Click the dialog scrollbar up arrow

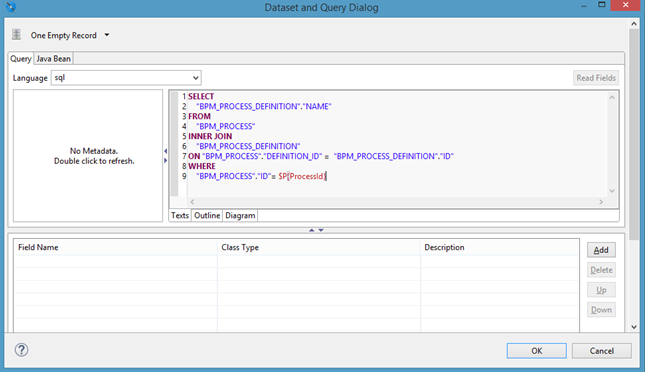(x=634, y=24)
